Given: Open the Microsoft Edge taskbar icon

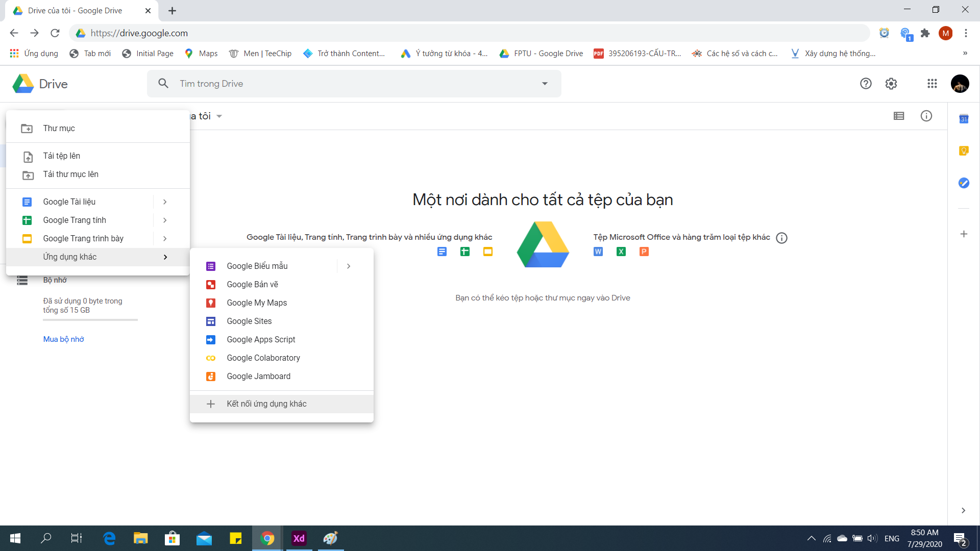Looking at the screenshot, I should 109,538.
